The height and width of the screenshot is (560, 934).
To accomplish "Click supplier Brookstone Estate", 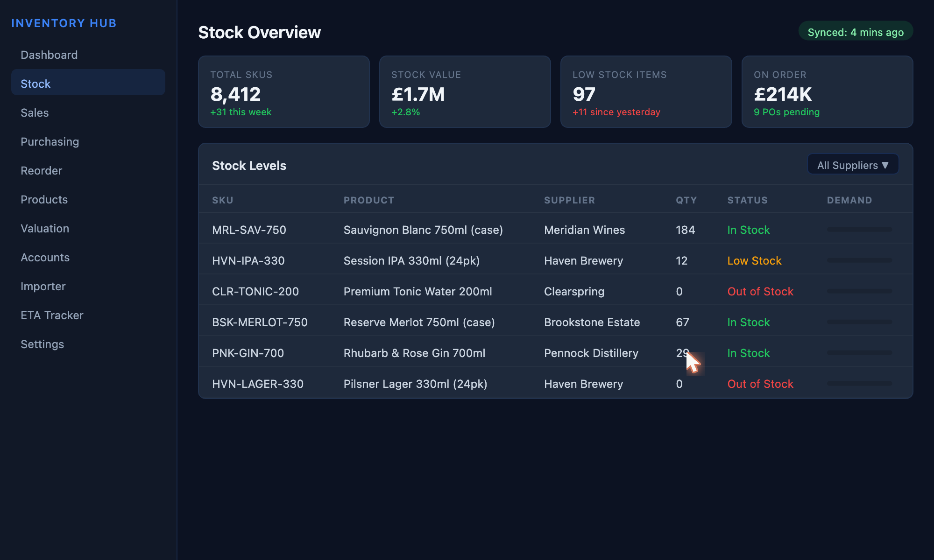I will (x=592, y=322).
